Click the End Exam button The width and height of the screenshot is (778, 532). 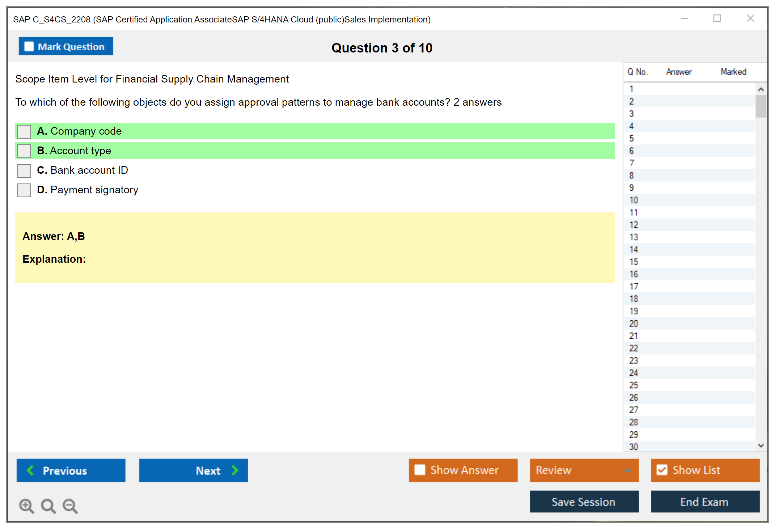[705, 502]
